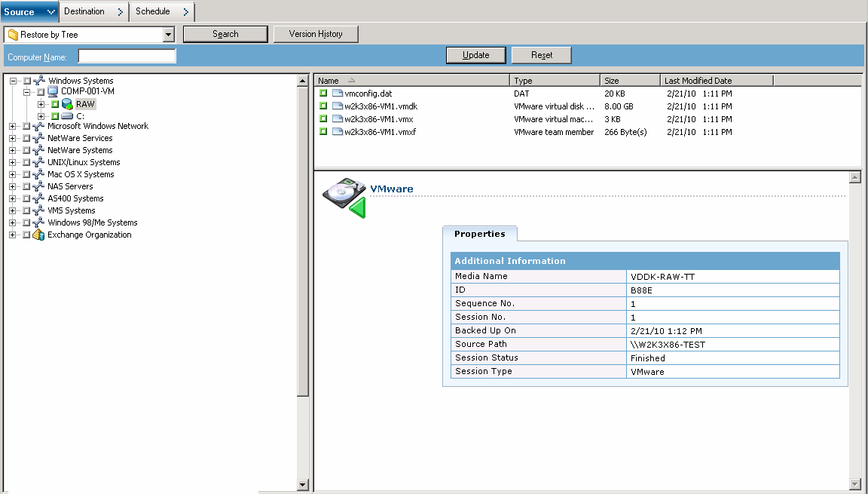
Task: Toggle the NetWare Services checkbox
Action: [x=25, y=137]
